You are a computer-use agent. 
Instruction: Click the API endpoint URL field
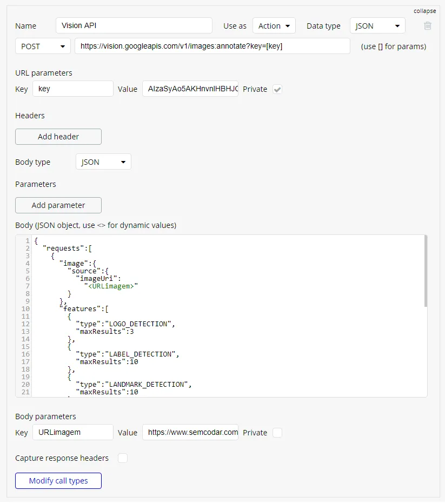(x=212, y=46)
